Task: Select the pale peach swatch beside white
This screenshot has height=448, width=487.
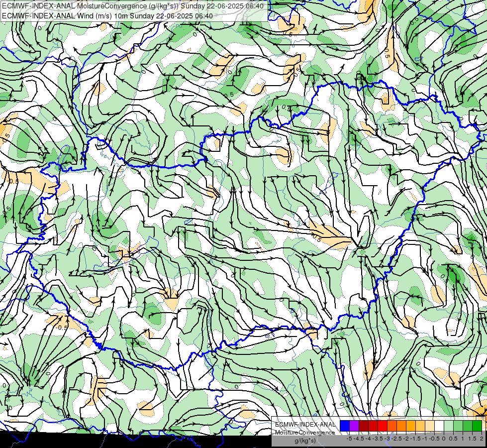Action: (x=430, y=426)
